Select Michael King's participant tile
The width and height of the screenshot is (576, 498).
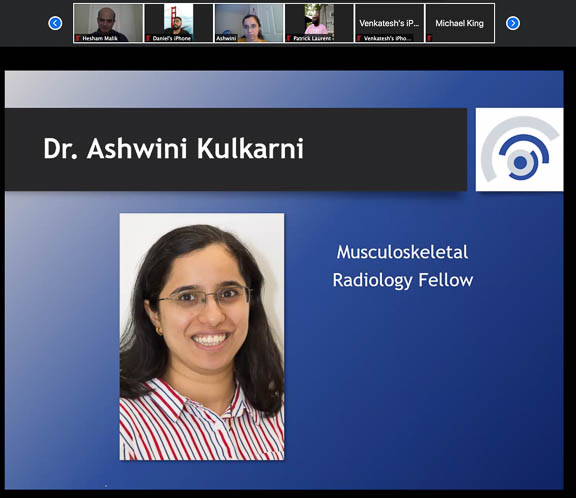460,23
